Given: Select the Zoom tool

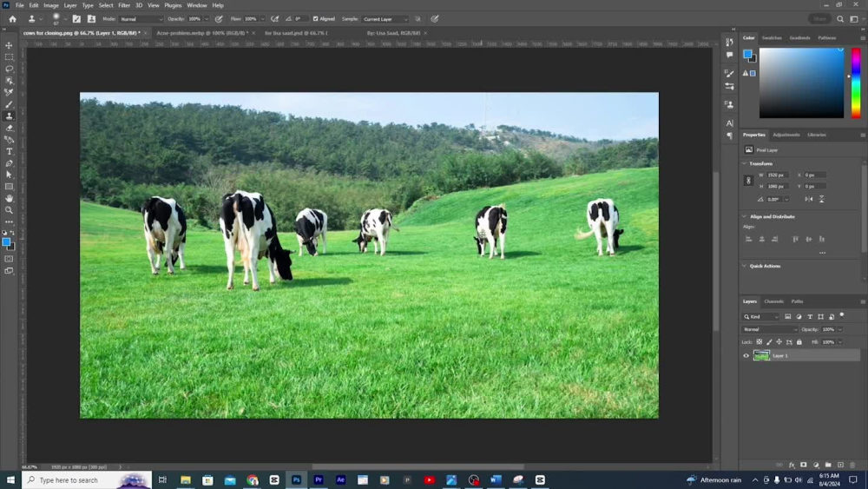Looking at the screenshot, I should [x=9, y=210].
